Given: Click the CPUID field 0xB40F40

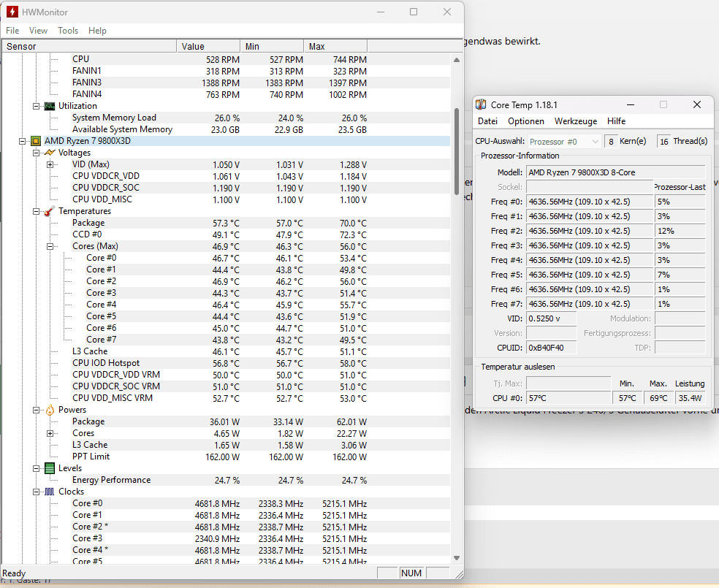Looking at the screenshot, I should (551, 348).
